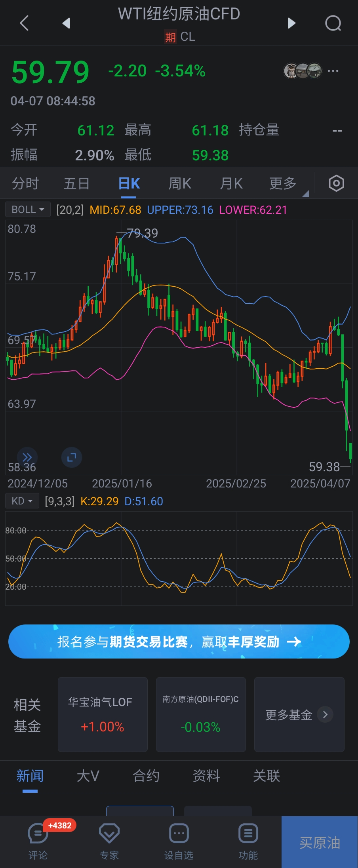358x868 pixels.
Task: Go to previous instrument with left triangle
Action: tap(66, 23)
